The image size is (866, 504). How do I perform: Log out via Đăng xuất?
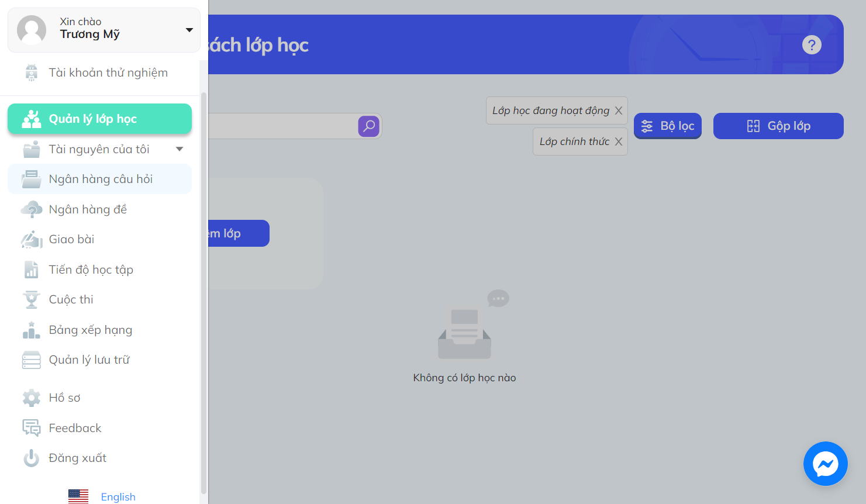click(x=99, y=458)
